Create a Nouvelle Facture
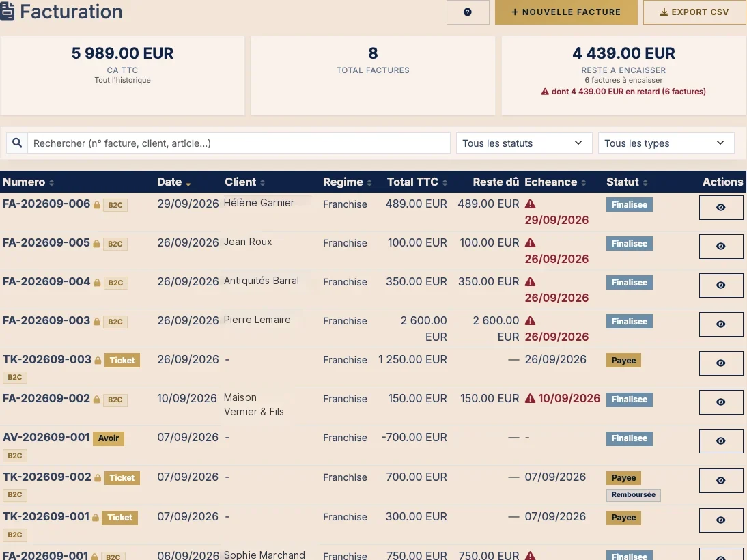Screen dimensions: 747x560 point(566,12)
